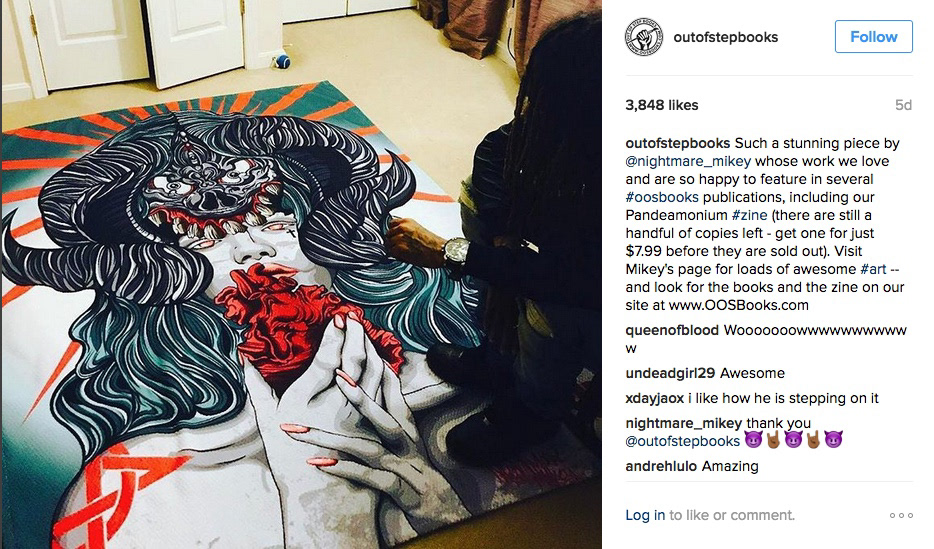The width and height of the screenshot is (934, 549).
Task: Open the artwork photo of the post
Action: point(301,274)
